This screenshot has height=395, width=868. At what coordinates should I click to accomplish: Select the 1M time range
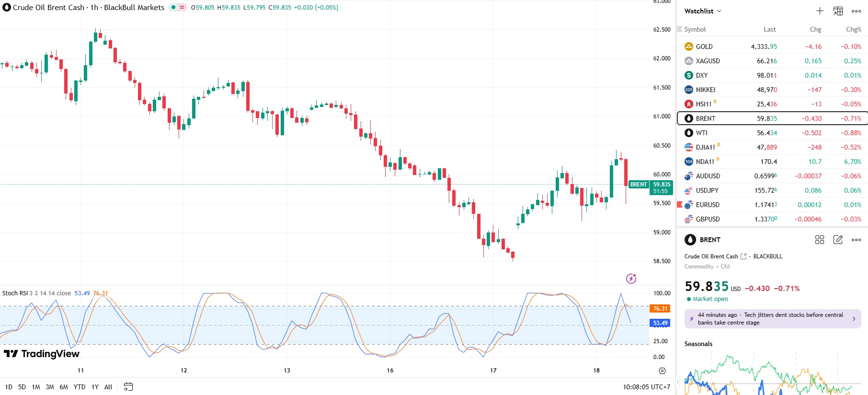(x=36, y=387)
